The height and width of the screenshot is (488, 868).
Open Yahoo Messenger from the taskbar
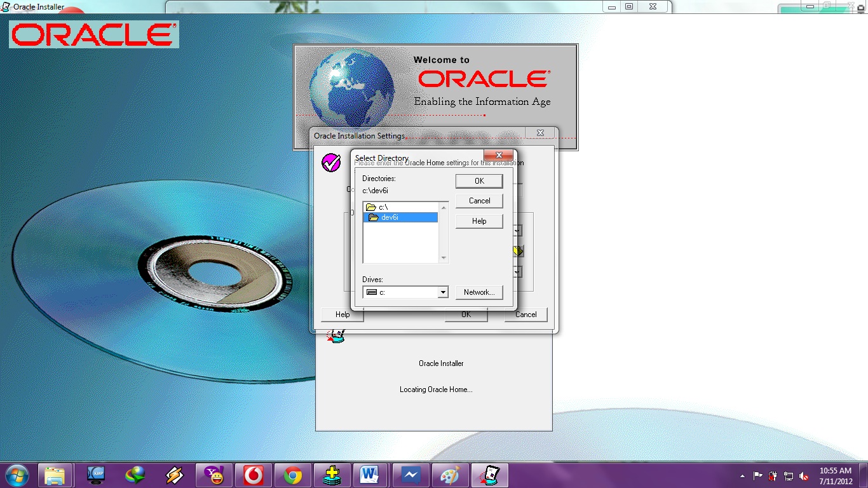[214, 475]
